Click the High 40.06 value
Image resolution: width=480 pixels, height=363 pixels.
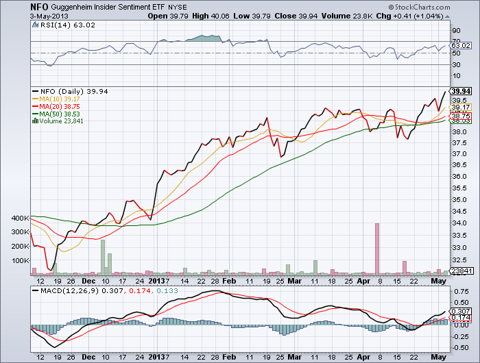[x=211, y=16]
